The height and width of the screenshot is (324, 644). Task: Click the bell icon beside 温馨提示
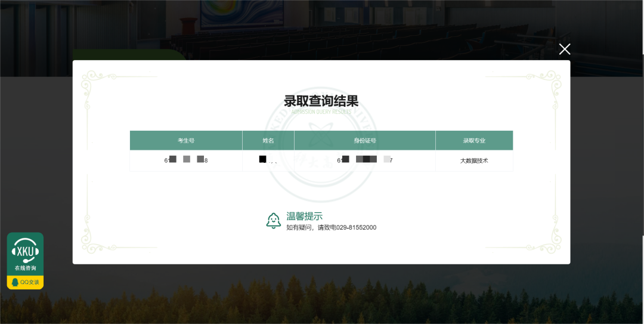pos(274,220)
